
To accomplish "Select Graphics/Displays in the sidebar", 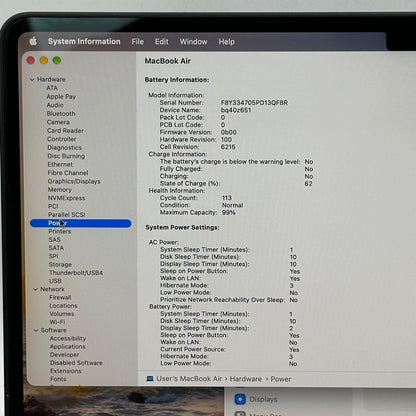I will (74, 181).
